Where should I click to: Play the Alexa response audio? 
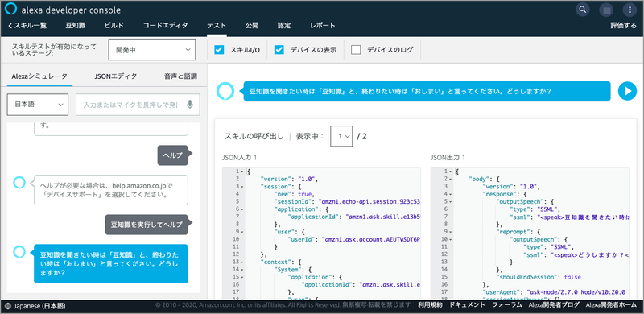click(x=627, y=91)
